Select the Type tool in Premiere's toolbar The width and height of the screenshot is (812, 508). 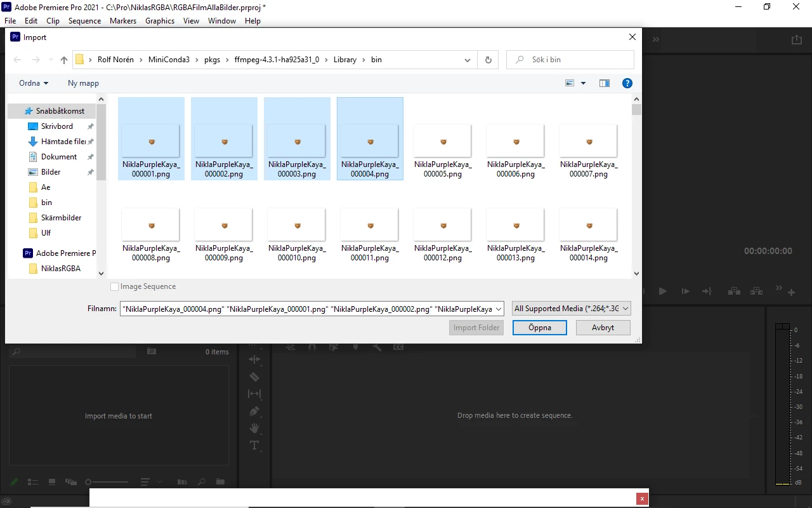tap(254, 445)
